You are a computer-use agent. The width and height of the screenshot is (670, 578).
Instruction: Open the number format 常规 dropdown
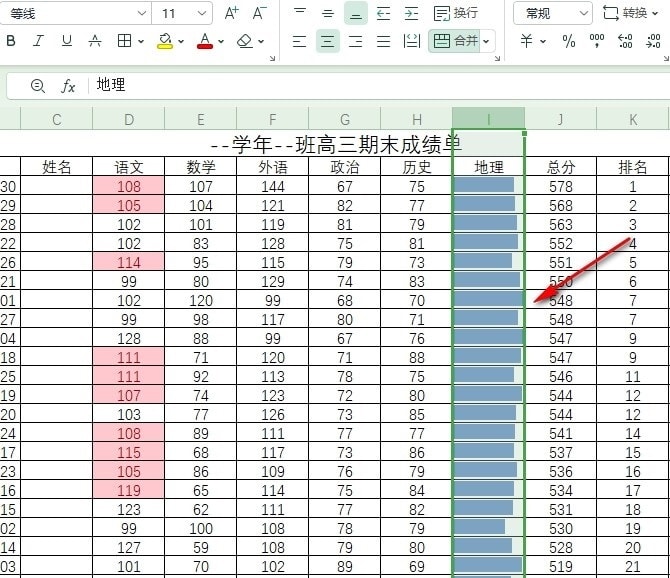583,14
